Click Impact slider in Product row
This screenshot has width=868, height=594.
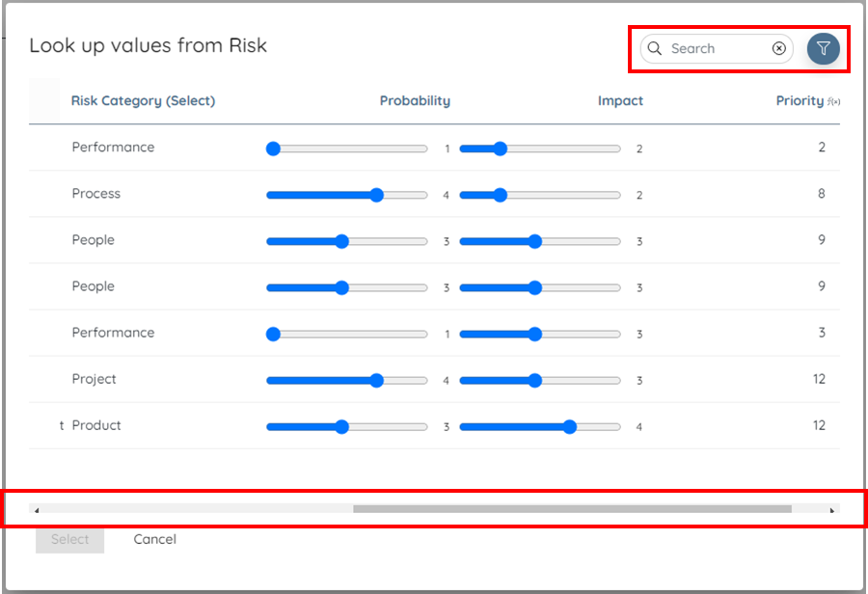[540, 427]
